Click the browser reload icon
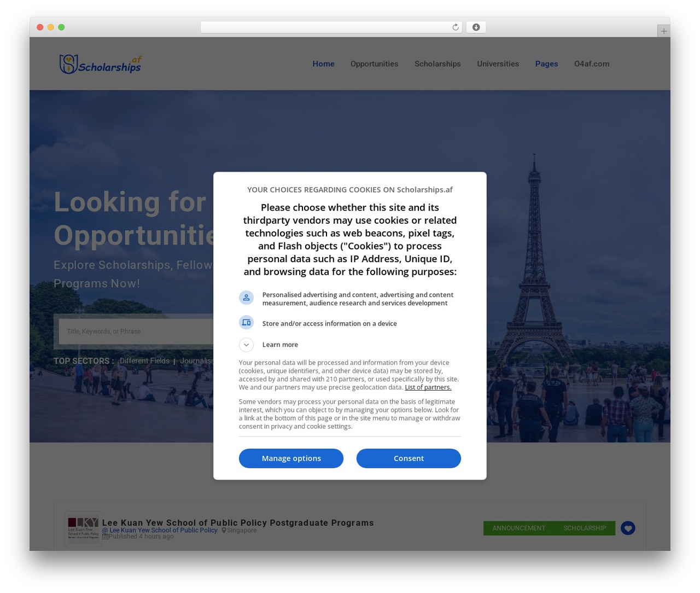The width and height of the screenshot is (700, 593). click(455, 27)
